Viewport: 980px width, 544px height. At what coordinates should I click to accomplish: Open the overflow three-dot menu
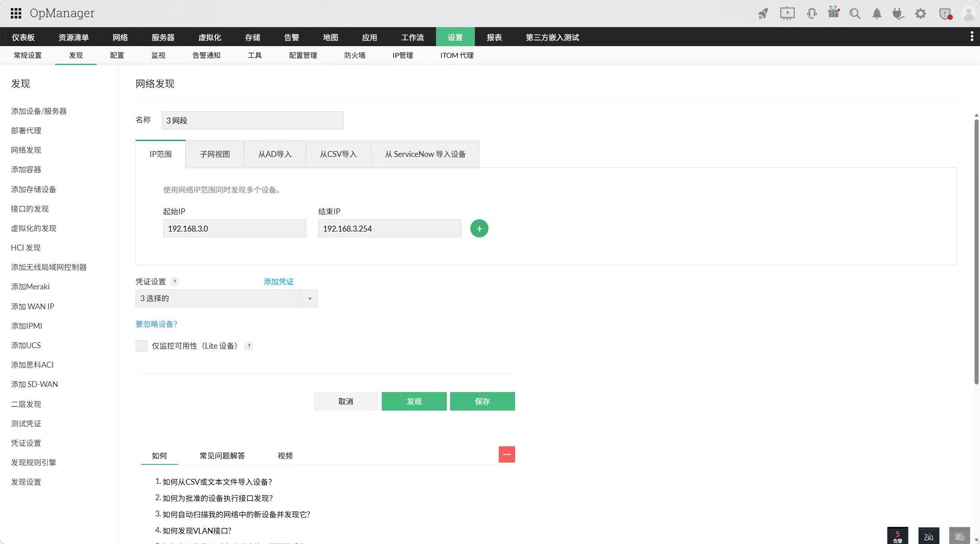point(972,36)
